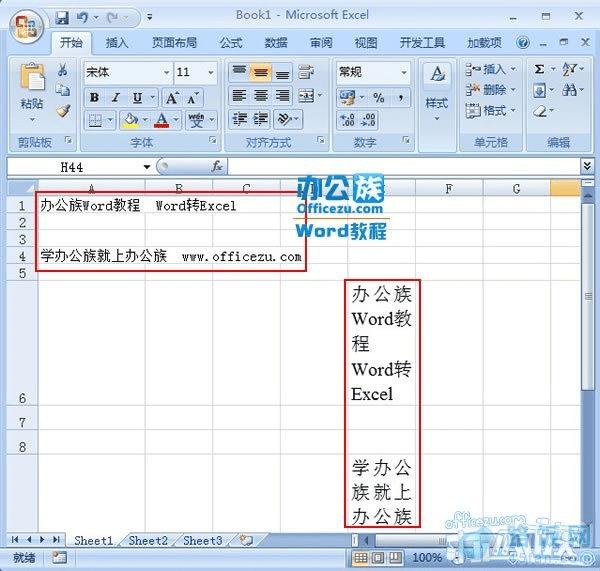The width and height of the screenshot is (600, 571).
Task: Open the 字体 group dialog launcher
Action: click(x=213, y=140)
